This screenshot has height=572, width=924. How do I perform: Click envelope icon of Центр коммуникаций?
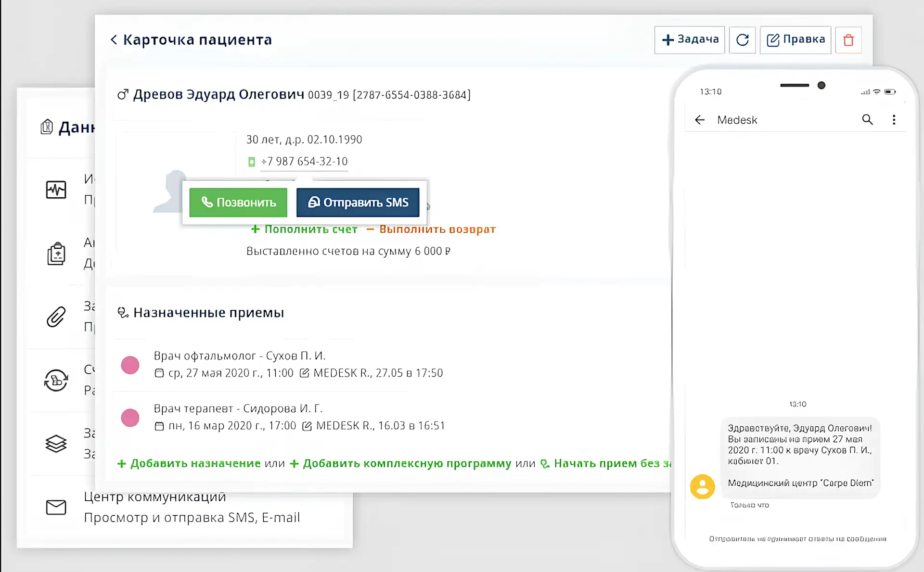pos(56,507)
